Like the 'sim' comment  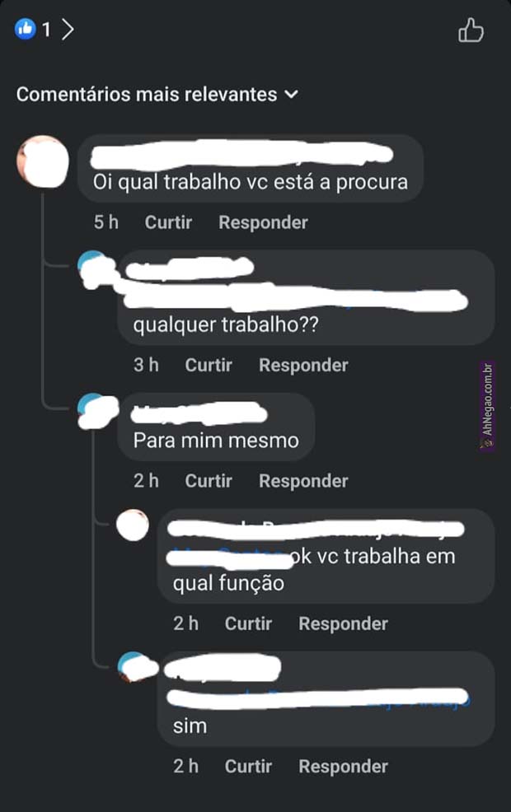[248, 767]
